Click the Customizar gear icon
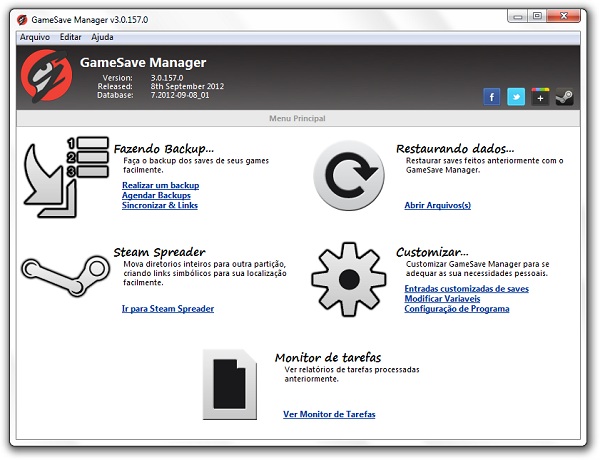This screenshot has height=460, width=600. (x=349, y=279)
